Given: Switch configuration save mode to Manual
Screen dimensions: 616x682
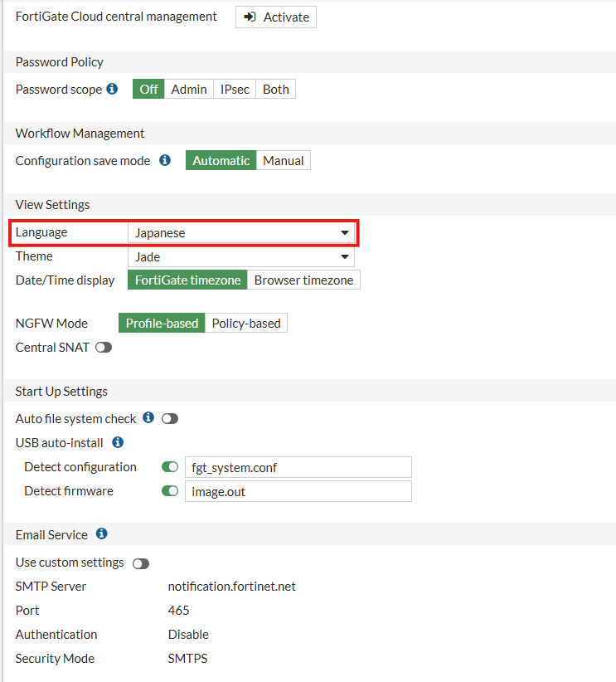Looking at the screenshot, I should coord(284,160).
